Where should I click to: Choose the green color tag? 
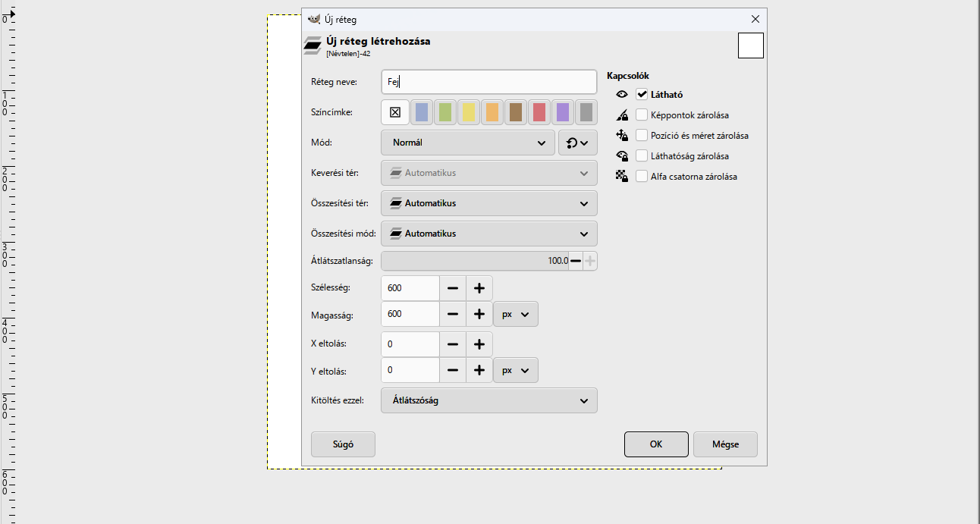(x=445, y=112)
